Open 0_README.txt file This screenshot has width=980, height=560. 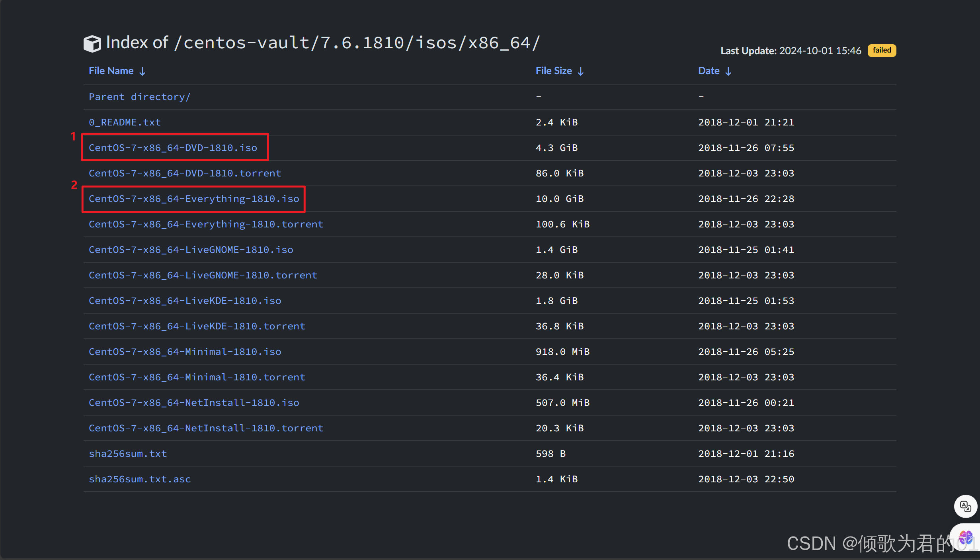(125, 122)
